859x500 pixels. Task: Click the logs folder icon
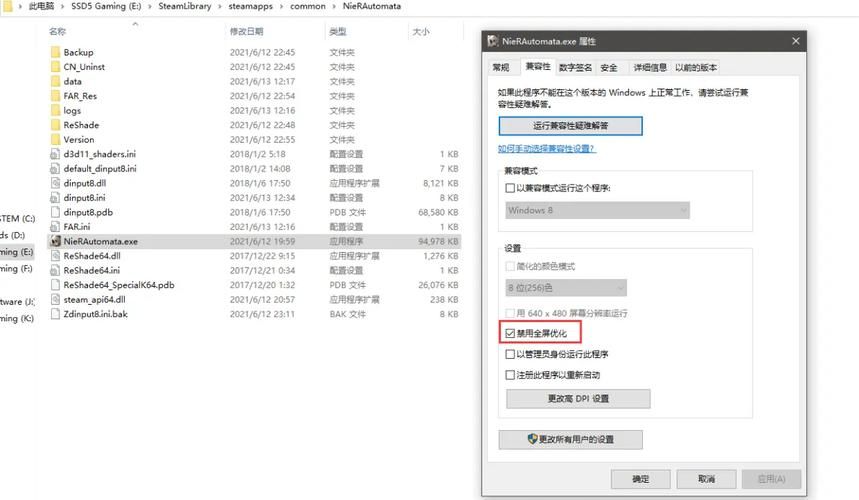[55, 110]
